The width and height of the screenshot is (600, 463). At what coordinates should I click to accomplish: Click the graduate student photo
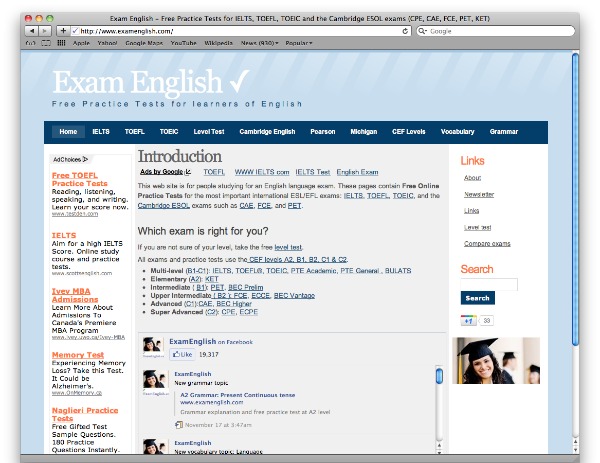pos(496,360)
